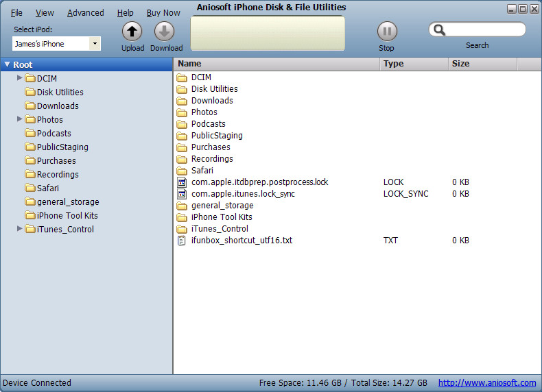Click the ifunbox_shortcut_utf16.txt text file icon
The height and width of the screenshot is (392, 542).
[182, 241]
